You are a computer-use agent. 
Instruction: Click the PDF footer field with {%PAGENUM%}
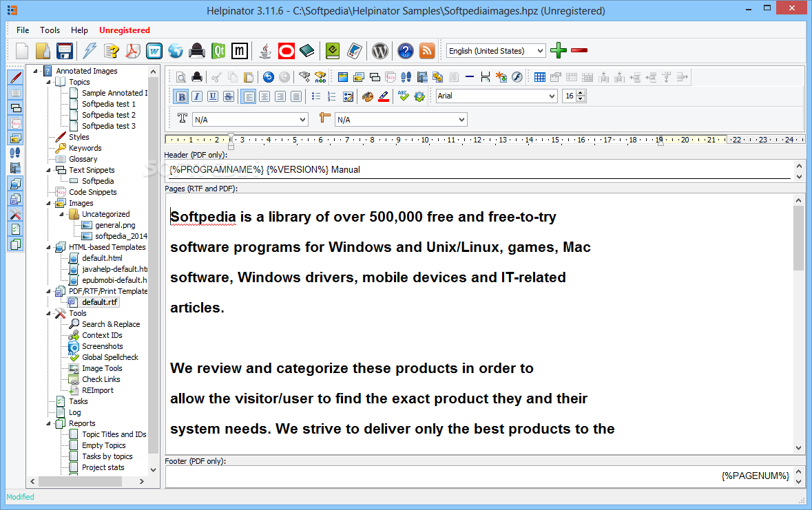(x=479, y=476)
